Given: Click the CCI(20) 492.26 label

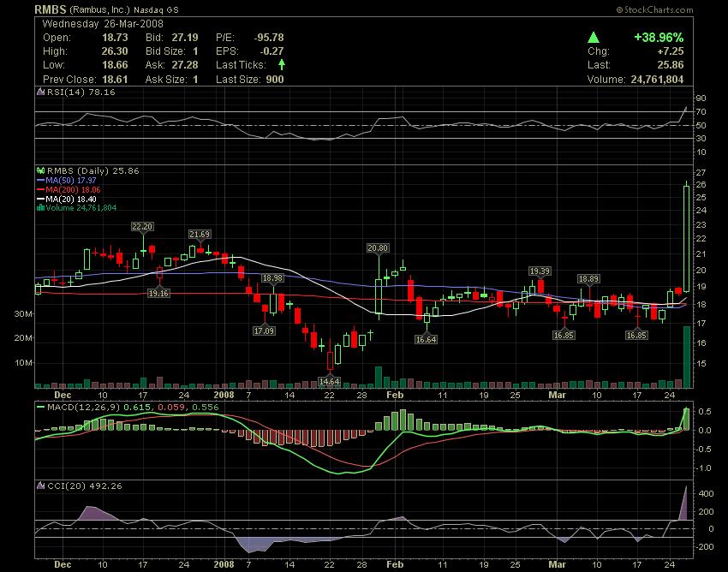Looking at the screenshot, I should click(85, 486).
